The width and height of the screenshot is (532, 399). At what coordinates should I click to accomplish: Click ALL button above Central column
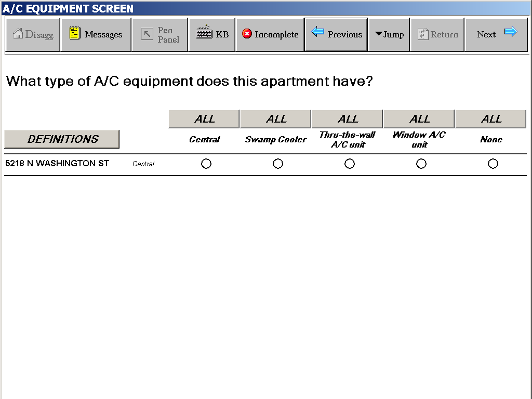(x=204, y=119)
